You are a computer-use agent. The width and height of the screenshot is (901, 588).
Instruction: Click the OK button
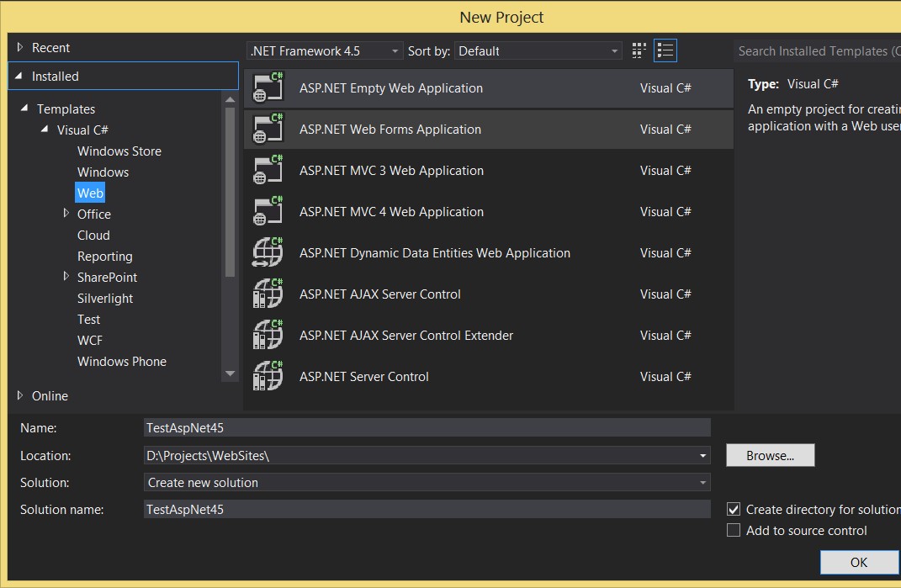[858, 562]
